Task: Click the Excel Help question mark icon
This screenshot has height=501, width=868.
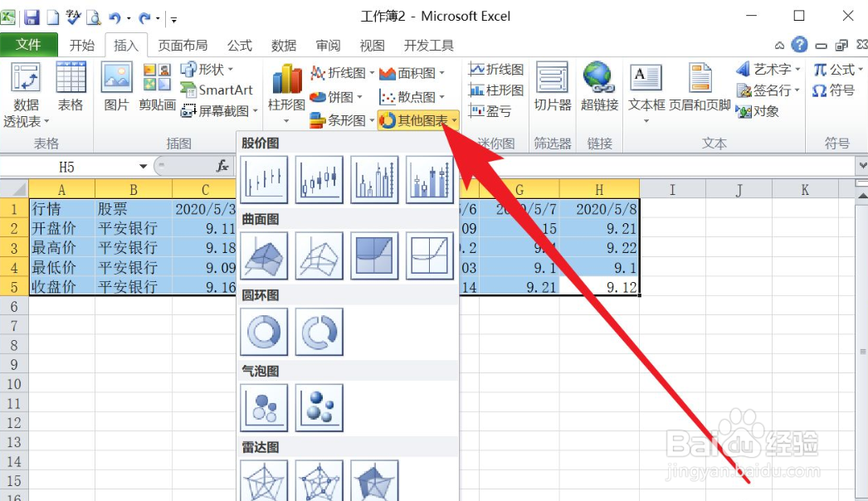Action: (799, 44)
